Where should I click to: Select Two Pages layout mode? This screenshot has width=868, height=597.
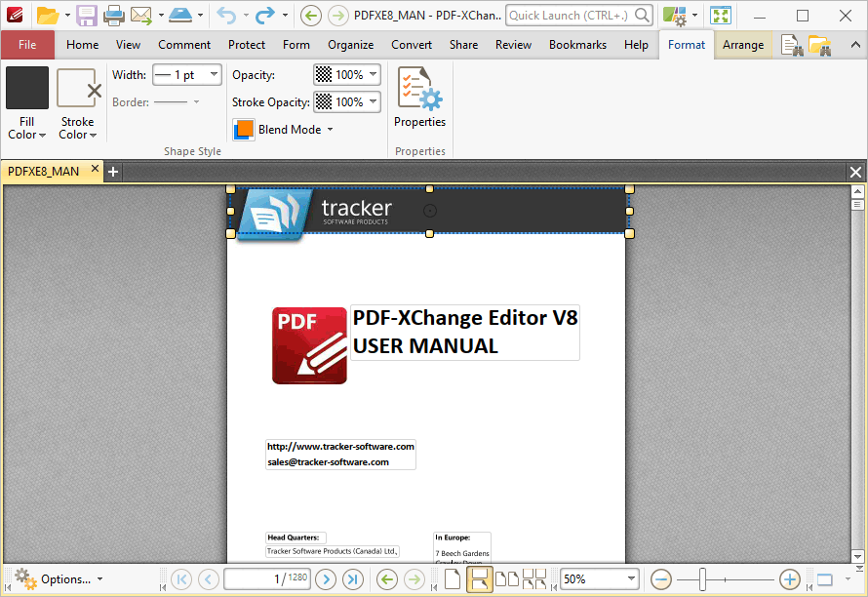506,579
